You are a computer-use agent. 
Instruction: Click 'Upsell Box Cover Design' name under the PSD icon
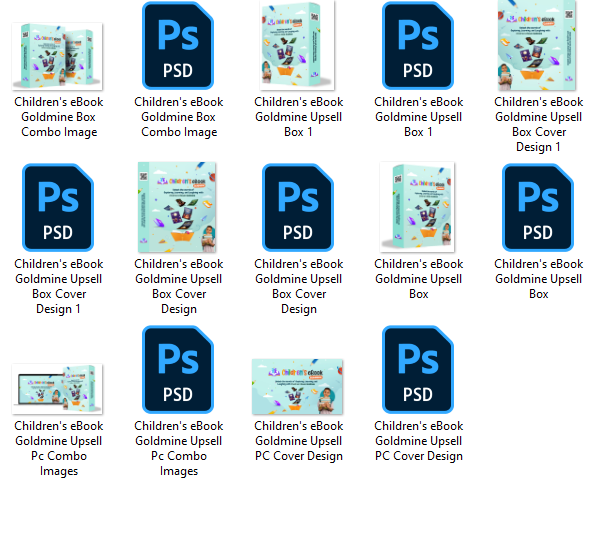[x=298, y=286]
